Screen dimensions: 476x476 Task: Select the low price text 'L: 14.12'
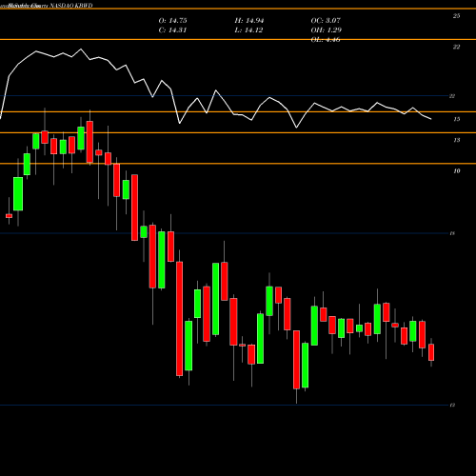tap(248, 30)
